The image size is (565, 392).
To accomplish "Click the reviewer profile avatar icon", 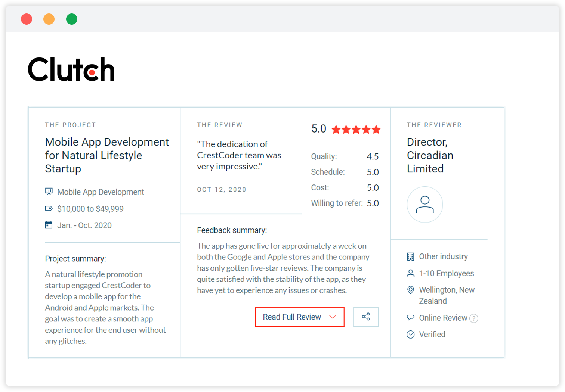I will coord(425,205).
